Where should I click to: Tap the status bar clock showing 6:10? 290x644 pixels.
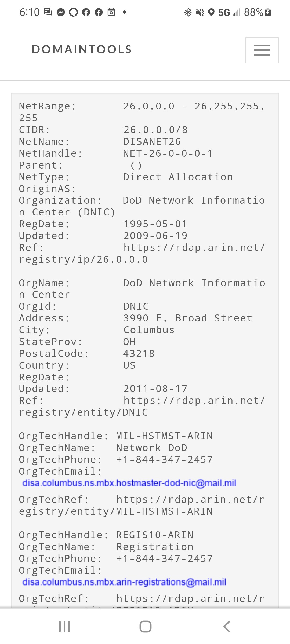pyautogui.click(x=30, y=12)
